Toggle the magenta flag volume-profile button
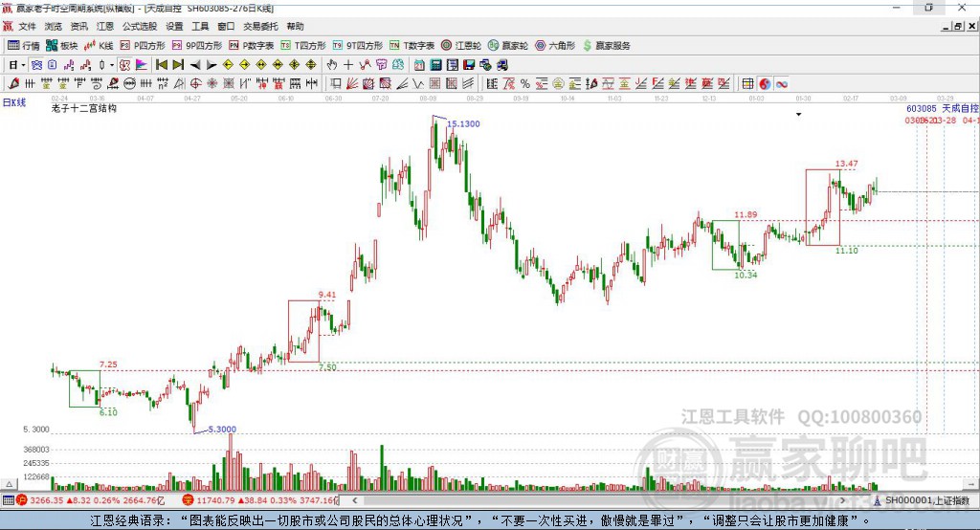The height and width of the screenshot is (530, 980). [x=142, y=65]
